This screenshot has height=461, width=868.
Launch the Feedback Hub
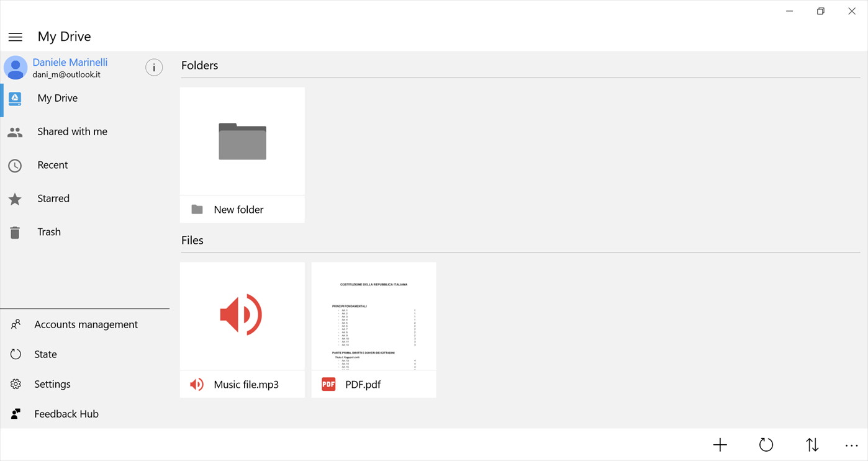tap(66, 414)
